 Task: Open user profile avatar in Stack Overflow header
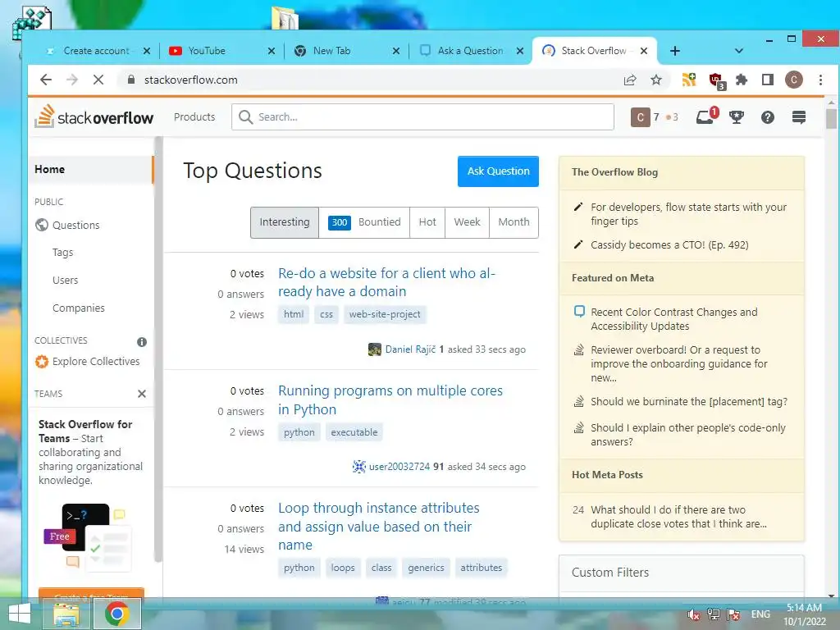pyautogui.click(x=640, y=116)
